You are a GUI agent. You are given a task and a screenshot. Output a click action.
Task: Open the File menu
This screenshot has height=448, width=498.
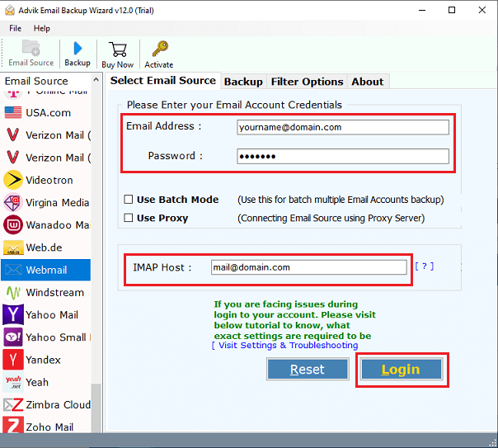click(x=15, y=28)
